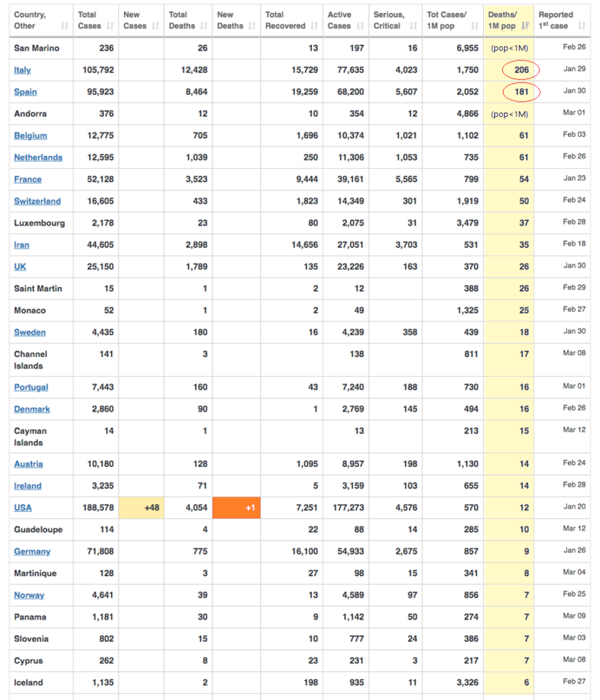
Task: Open the Spain country link
Action: tap(25, 92)
